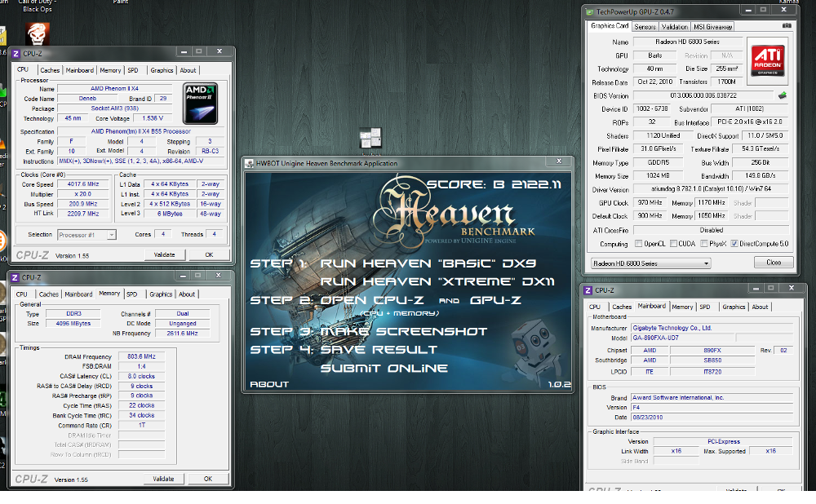The image size is (816, 504).
Task: Click the Model field GA-890FXA-UD7
Action: 683,338
